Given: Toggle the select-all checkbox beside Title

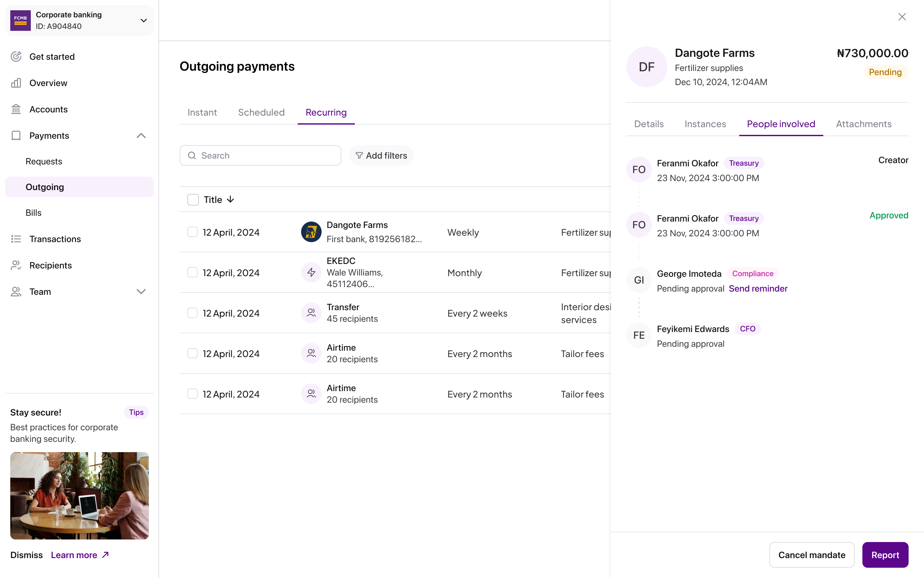Looking at the screenshot, I should [193, 199].
